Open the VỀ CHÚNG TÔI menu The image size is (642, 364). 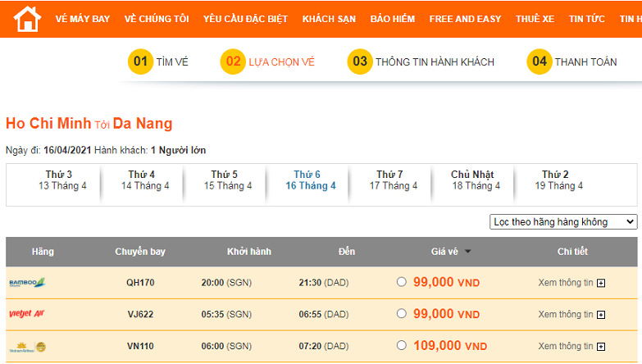157,19
